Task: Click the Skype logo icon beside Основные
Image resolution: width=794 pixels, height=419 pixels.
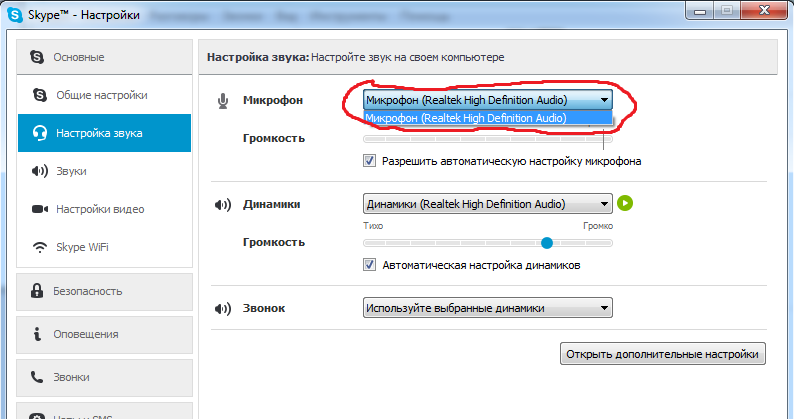Action: click(37, 57)
